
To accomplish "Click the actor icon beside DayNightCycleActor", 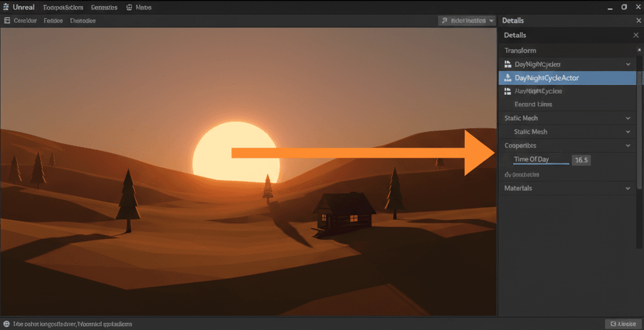I will coord(508,78).
